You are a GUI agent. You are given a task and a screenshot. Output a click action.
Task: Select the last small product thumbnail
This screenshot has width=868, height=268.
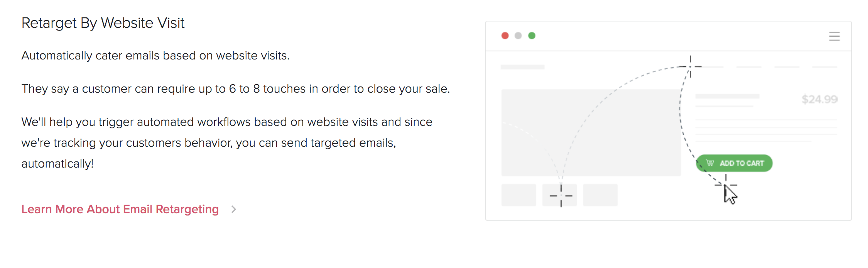(x=600, y=195)
